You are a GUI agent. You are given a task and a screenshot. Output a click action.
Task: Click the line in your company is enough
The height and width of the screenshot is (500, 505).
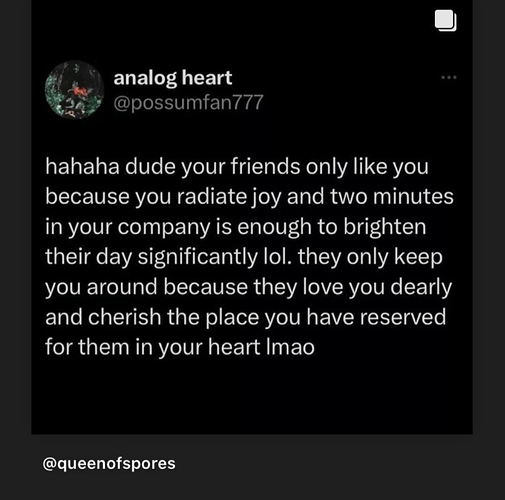tap(235, 227)
